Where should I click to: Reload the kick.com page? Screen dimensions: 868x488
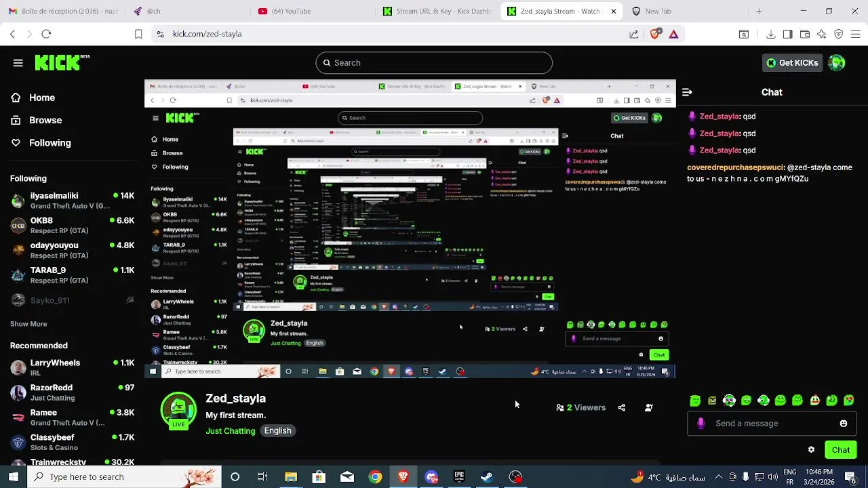coord(46,34)
